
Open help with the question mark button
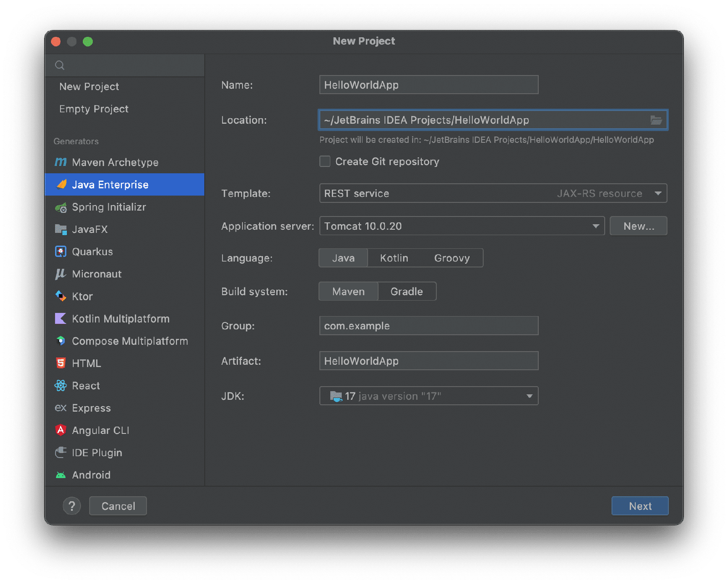(71, 506)
